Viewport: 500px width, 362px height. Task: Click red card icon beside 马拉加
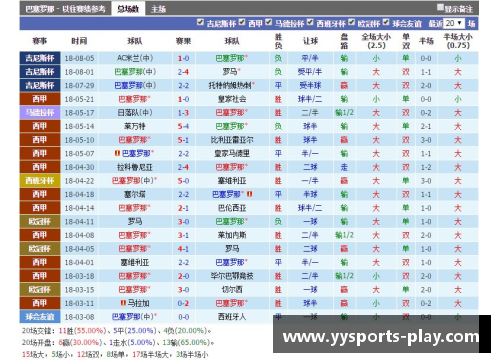click(123, 303)
